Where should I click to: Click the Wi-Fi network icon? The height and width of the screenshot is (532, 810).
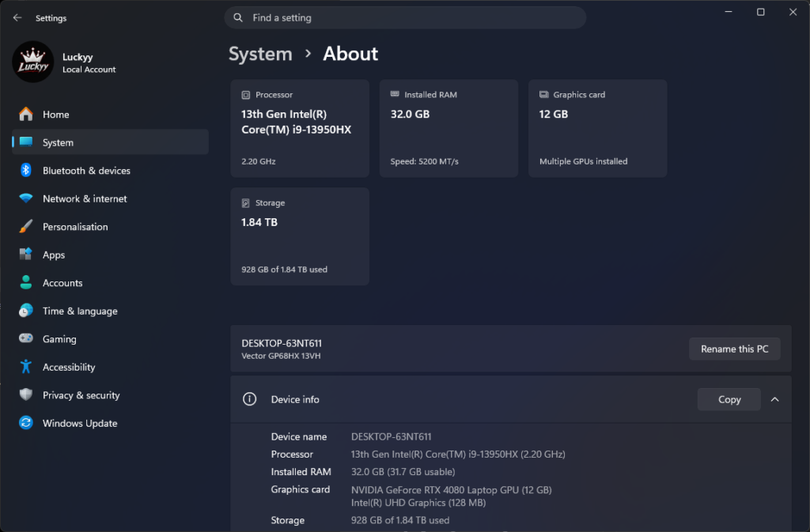[26, 198]
